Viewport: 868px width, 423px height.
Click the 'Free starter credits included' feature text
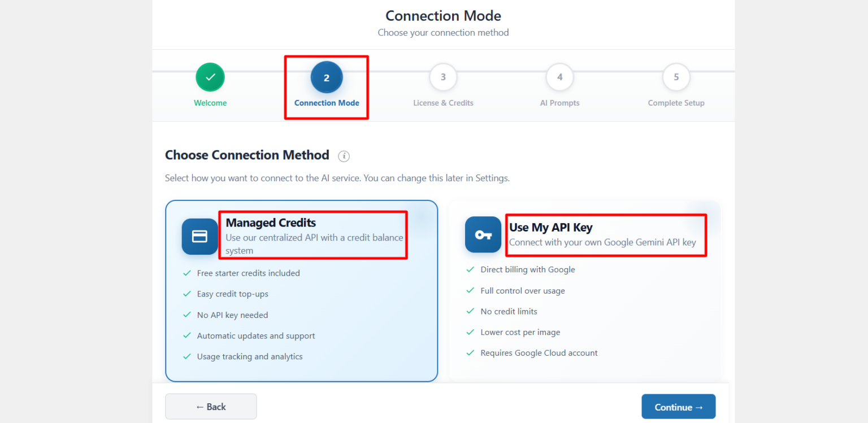(x=249, y=273)
